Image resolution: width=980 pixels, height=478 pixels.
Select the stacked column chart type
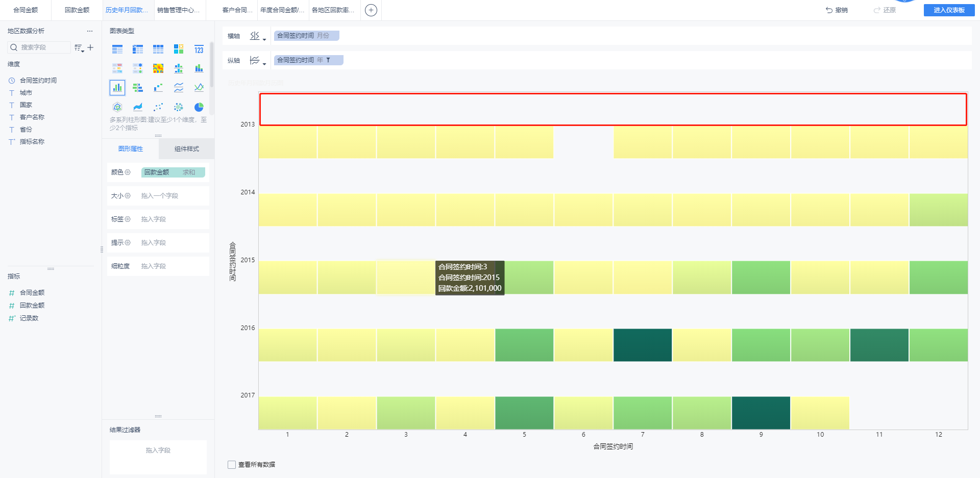199,68
